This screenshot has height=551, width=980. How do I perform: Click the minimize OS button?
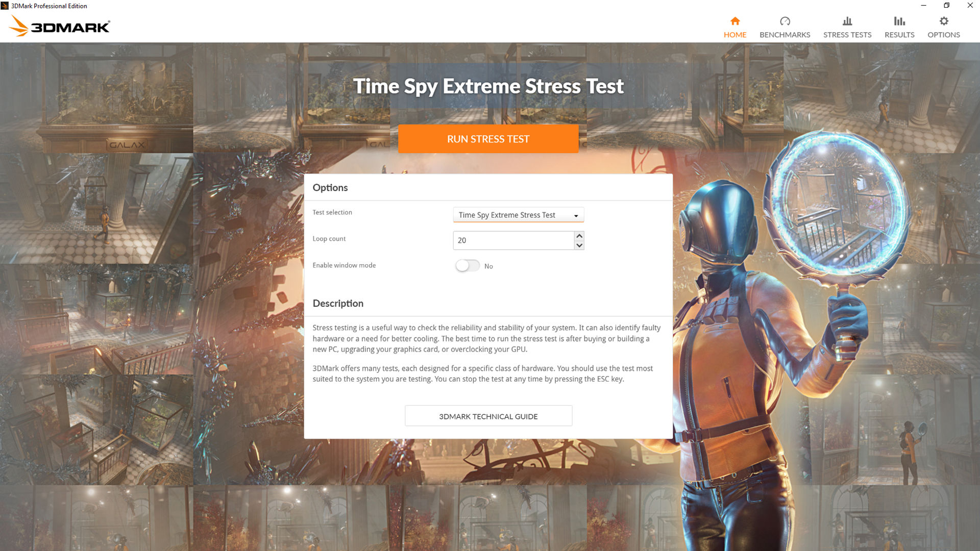tap(923, 6)
